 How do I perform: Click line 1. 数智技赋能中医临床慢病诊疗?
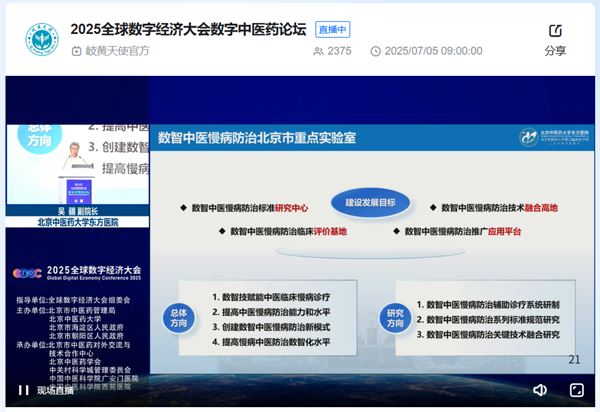(271, 297)
